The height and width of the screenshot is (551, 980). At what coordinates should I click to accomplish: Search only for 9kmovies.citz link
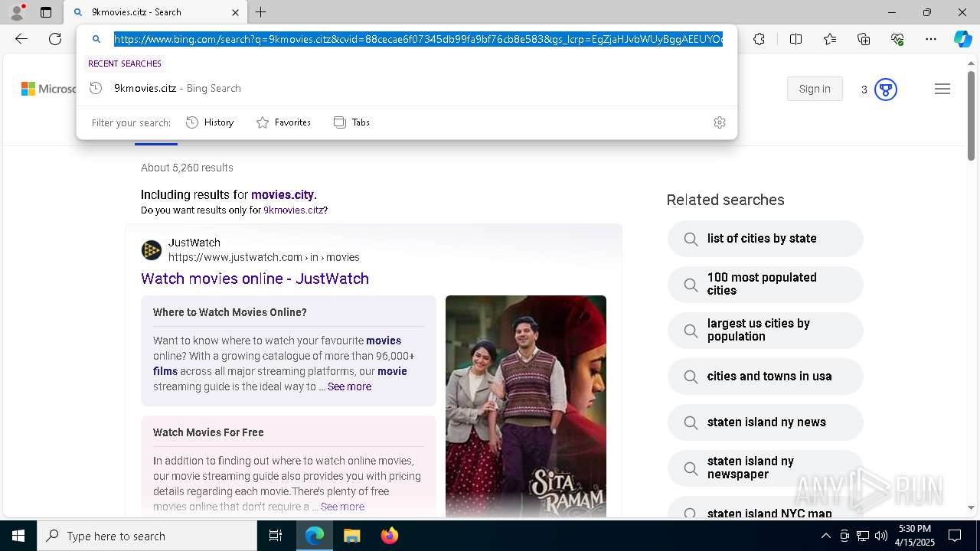293,210
